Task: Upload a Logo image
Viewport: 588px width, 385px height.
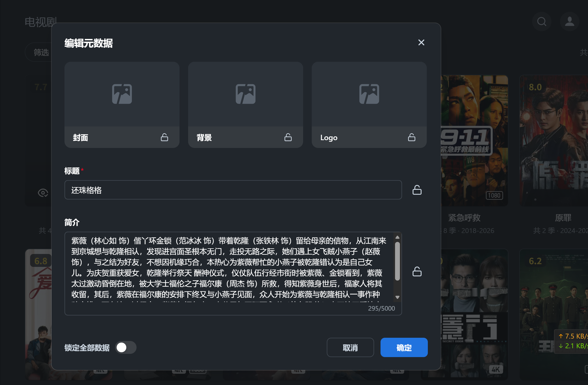Action: [369, 94]
